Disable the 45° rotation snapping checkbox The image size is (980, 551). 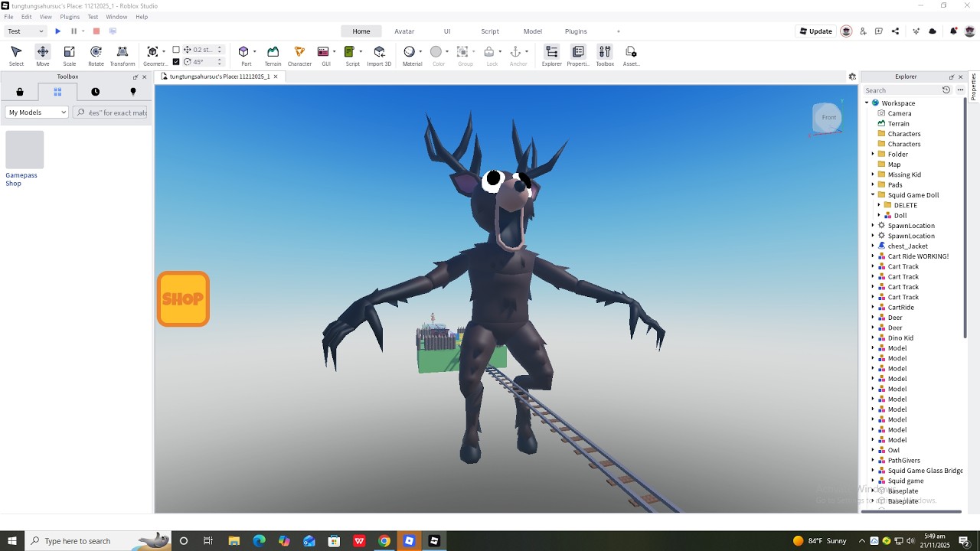176,62
